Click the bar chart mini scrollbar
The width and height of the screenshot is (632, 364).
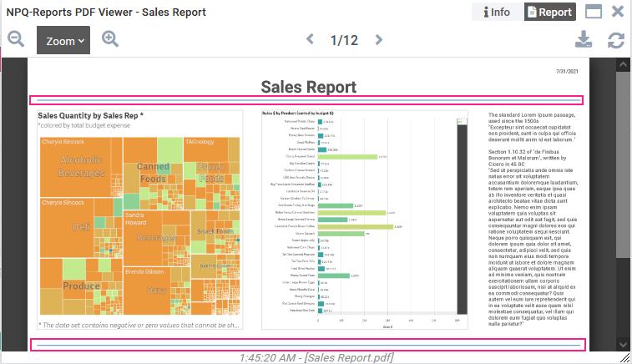coord(462,216)
